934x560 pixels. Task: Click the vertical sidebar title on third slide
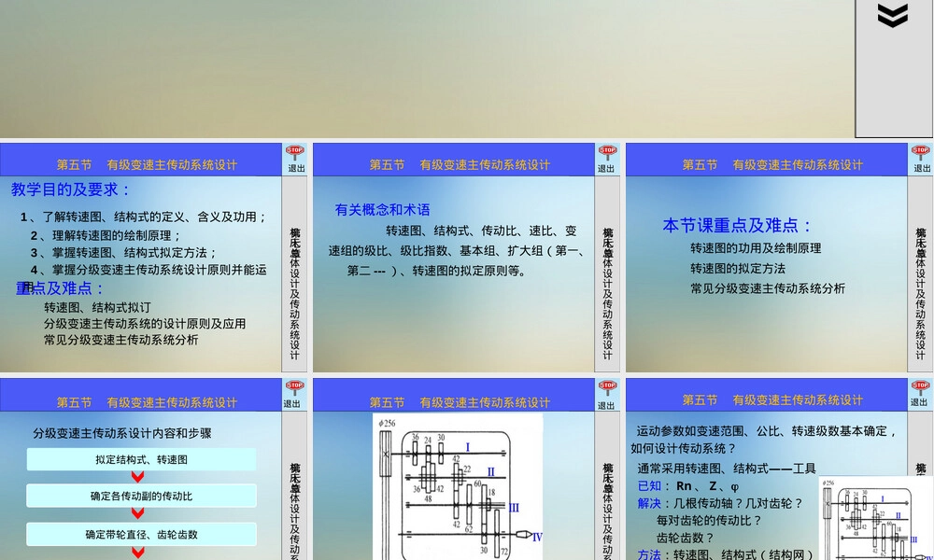tap(920, 293)
